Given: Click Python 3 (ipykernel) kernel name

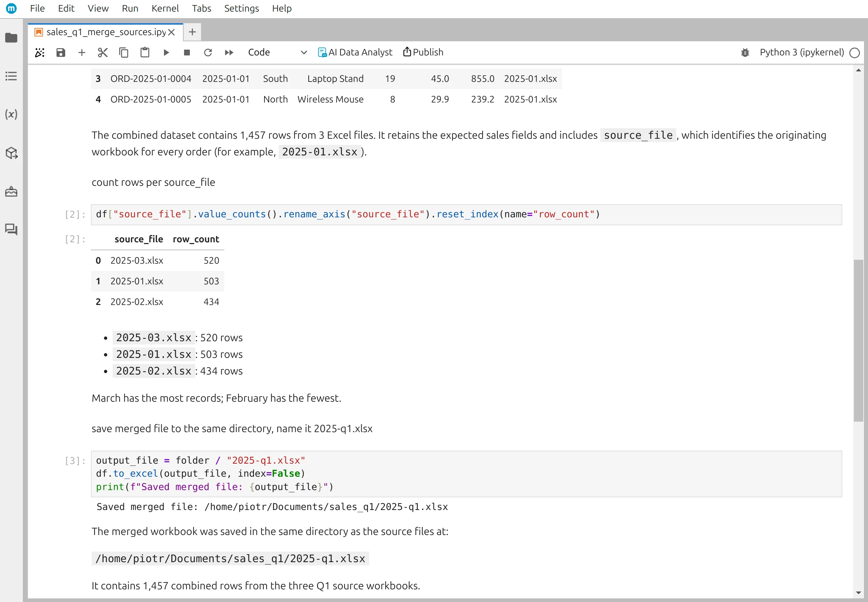Looking at the screenshot, I should point(802,52).
